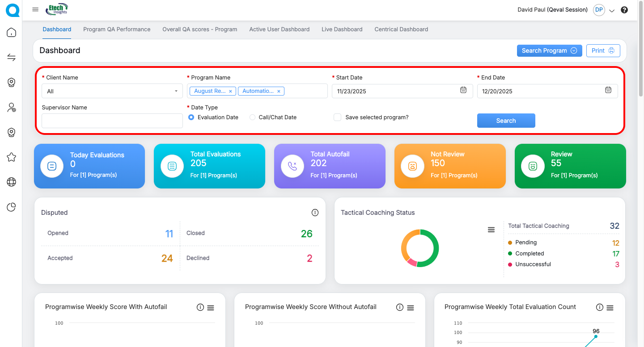
Task: Open Tactical Coaching Status chart menu icon
Action: [491, 230]
